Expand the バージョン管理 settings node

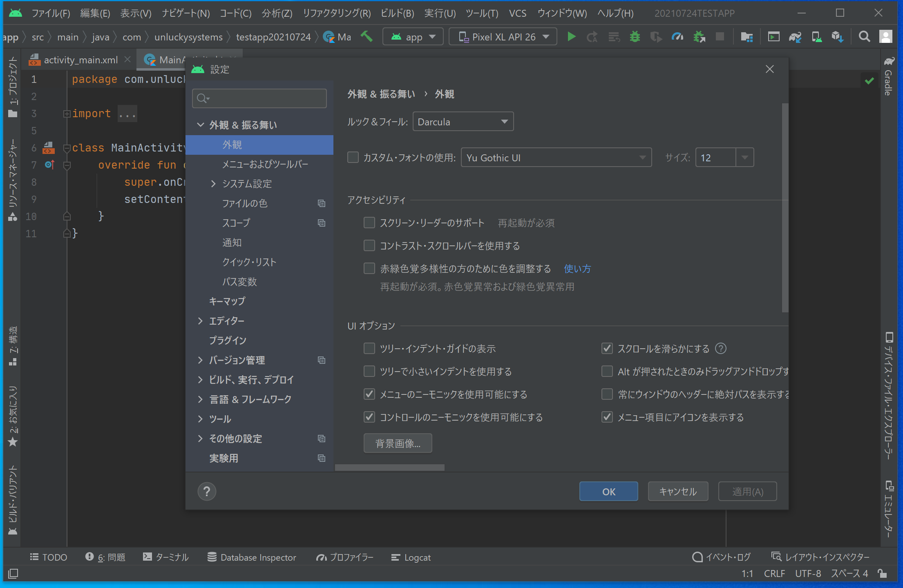(x=200, y=360)
